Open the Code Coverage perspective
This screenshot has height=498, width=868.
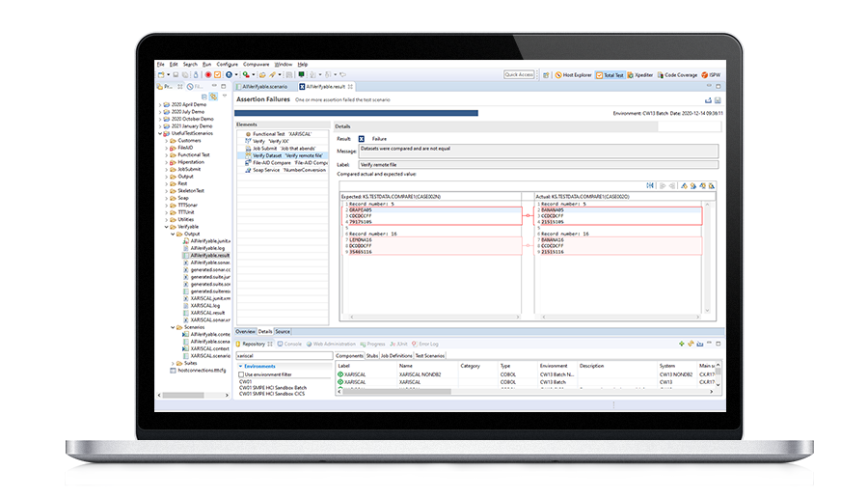[x=678, y=74]
